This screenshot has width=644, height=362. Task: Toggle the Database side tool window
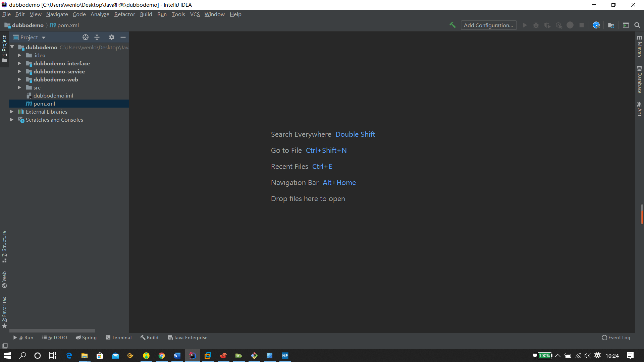click(639, 79)
